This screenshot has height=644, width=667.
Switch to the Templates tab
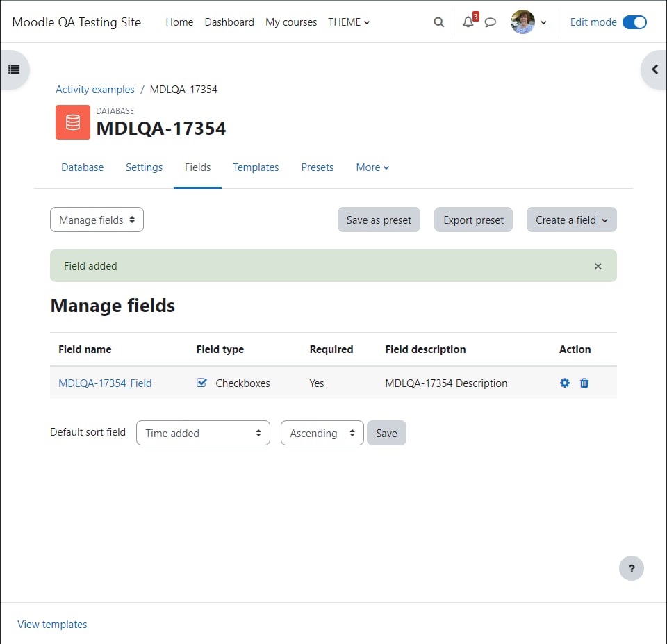click(256, 167)
